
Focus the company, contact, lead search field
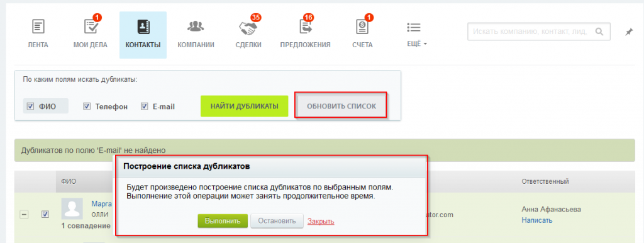pos(532,31)
